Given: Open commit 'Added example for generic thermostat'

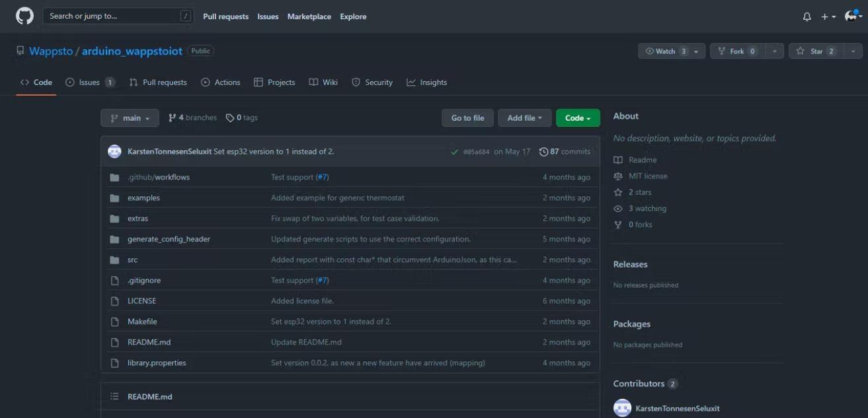Looking at the screenshot, I should (x=338, y=197).
